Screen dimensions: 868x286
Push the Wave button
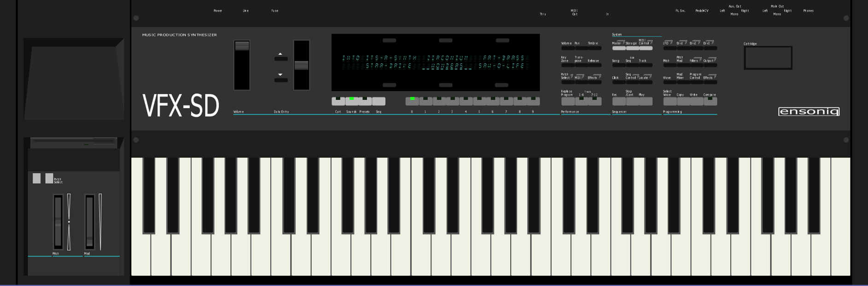coord(670,82)
